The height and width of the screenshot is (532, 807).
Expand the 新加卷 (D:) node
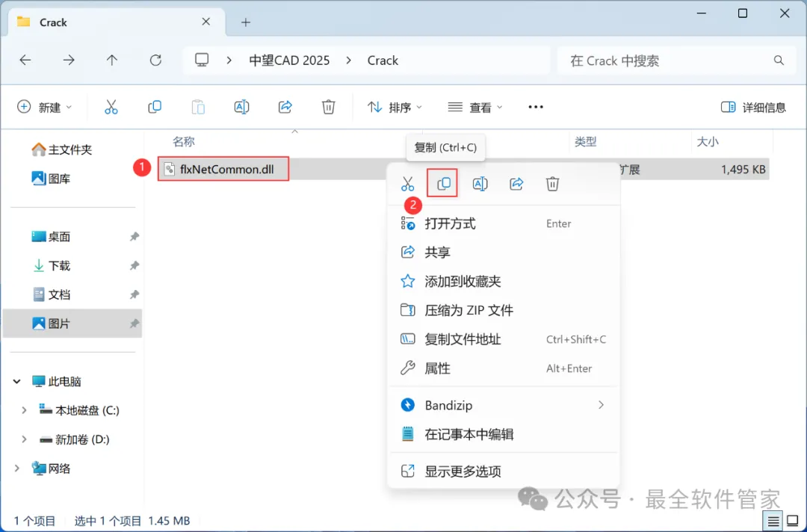pos(24,439)
